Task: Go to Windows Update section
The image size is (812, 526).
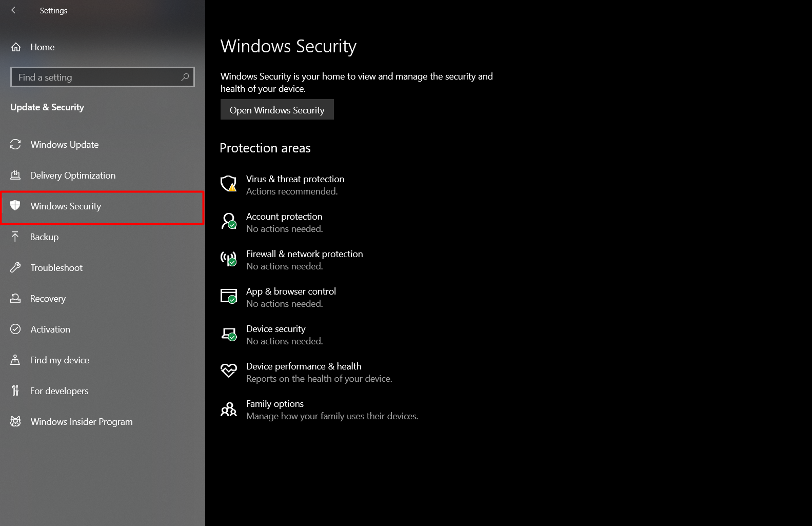Action: pos(64,145)
